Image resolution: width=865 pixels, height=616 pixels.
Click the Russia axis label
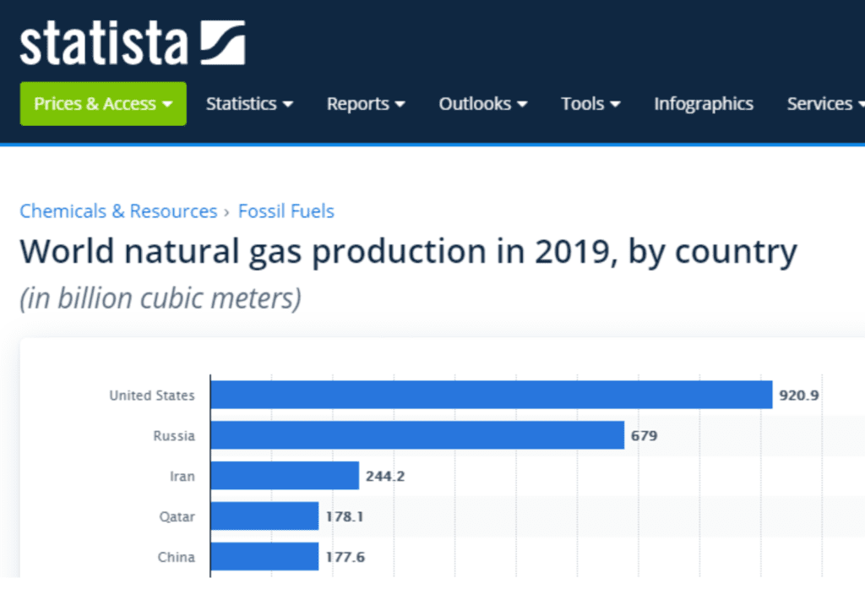click(174, 435)
